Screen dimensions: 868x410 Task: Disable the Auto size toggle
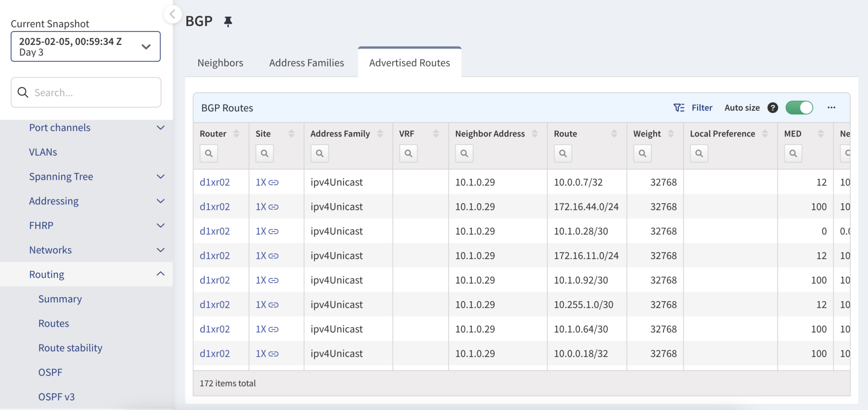[x=800, y=108]
